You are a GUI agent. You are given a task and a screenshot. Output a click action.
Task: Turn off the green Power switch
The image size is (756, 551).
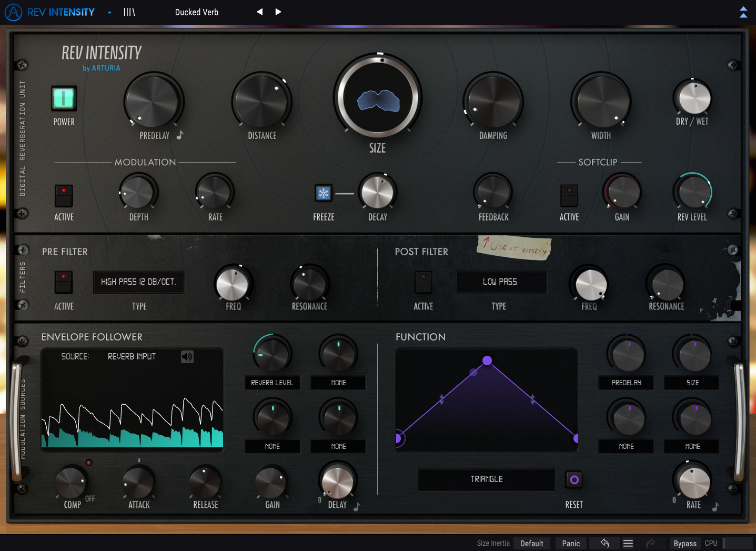(64, 98)
